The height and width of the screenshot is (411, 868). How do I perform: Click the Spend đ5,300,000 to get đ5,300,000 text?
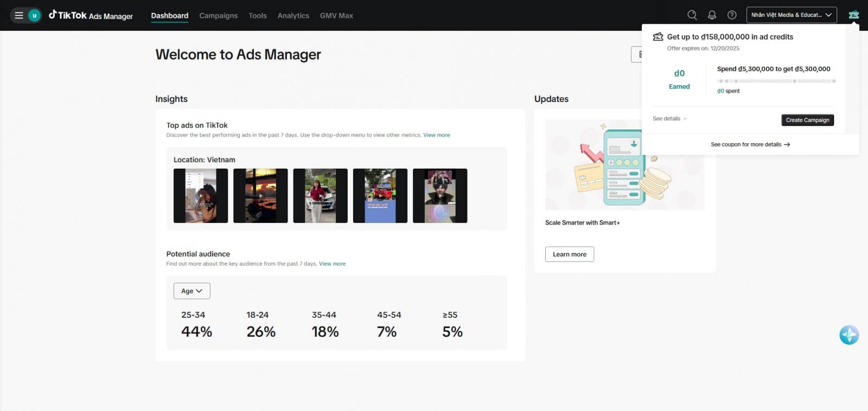pyautogui.click(x=774, y=69)
